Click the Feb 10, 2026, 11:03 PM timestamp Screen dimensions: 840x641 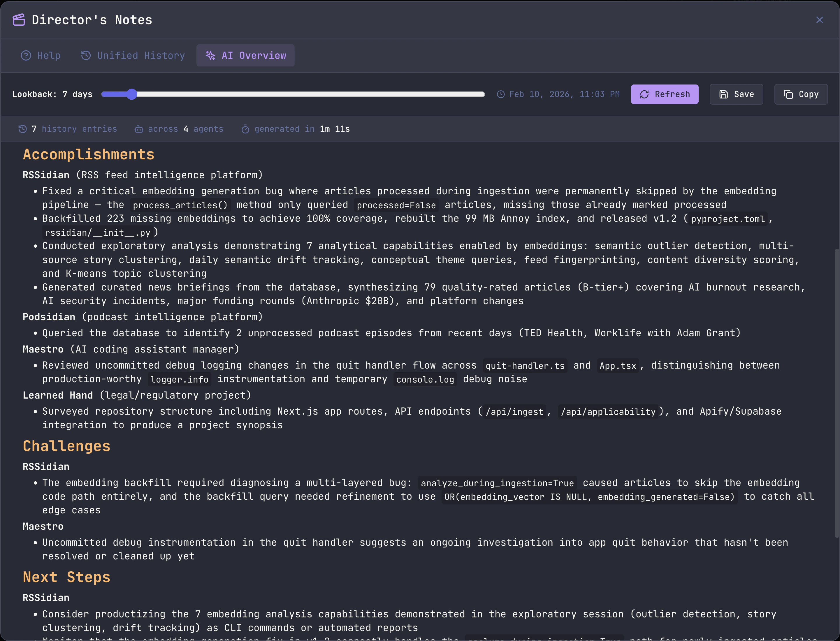point(564,94)
